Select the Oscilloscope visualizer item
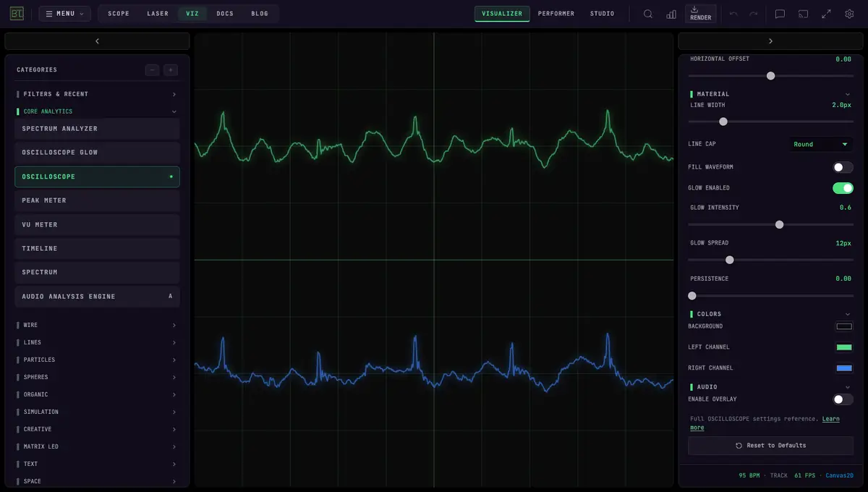 [97, 177]
